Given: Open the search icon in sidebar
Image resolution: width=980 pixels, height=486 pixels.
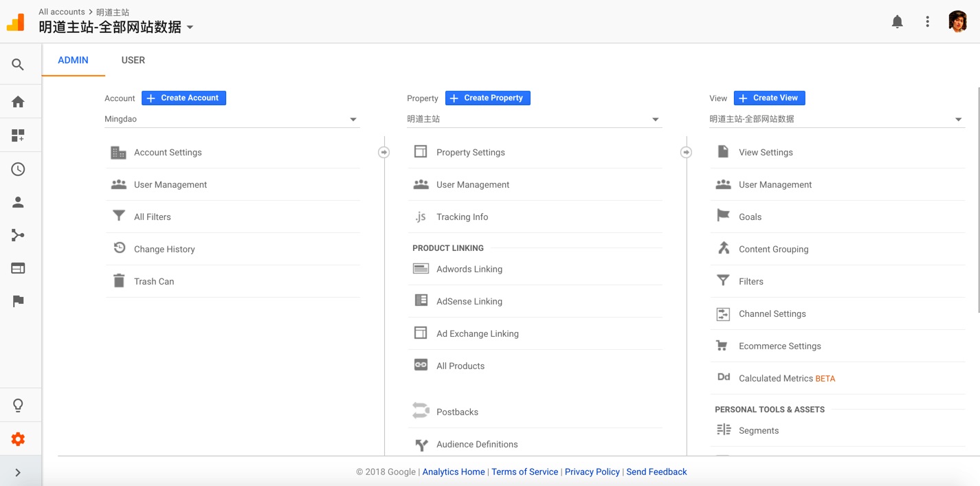Looking at the screenshot, I should pyautogui.click(x=18, y=65).
